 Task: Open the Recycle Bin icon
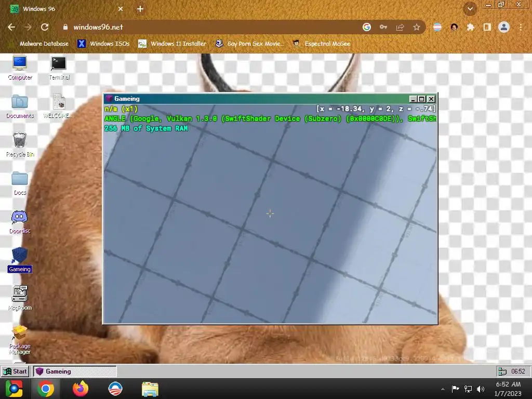pyautogui.click(x=20, y=144)
